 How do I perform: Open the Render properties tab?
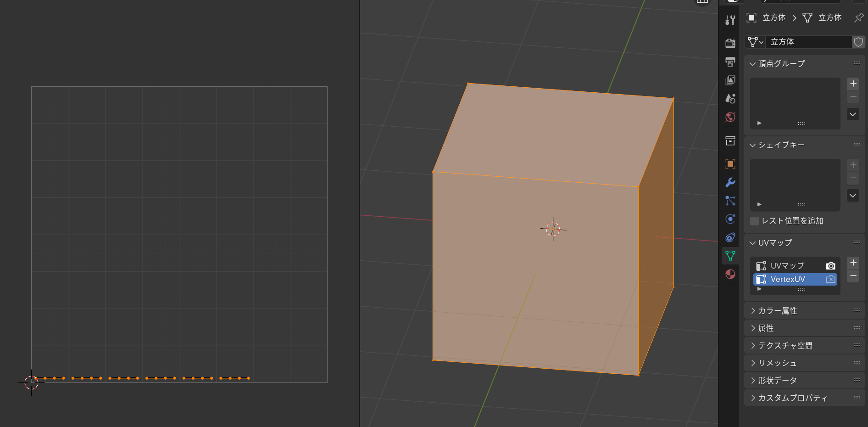(x=730, y=43)
